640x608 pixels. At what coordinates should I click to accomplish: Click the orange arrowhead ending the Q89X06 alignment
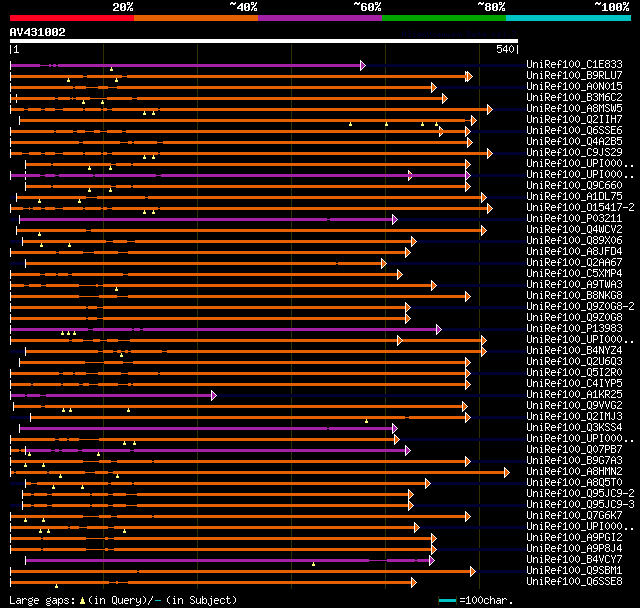(x=414, y=242)
